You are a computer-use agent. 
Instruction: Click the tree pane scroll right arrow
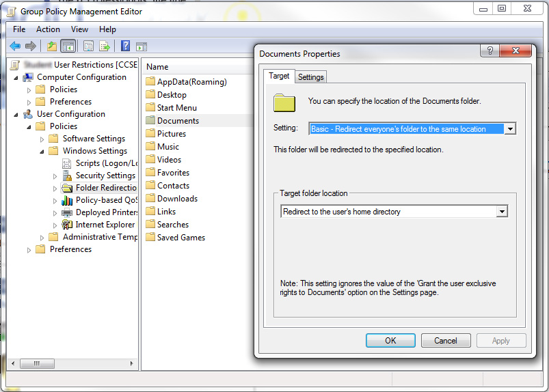click(x=131, y=363)
